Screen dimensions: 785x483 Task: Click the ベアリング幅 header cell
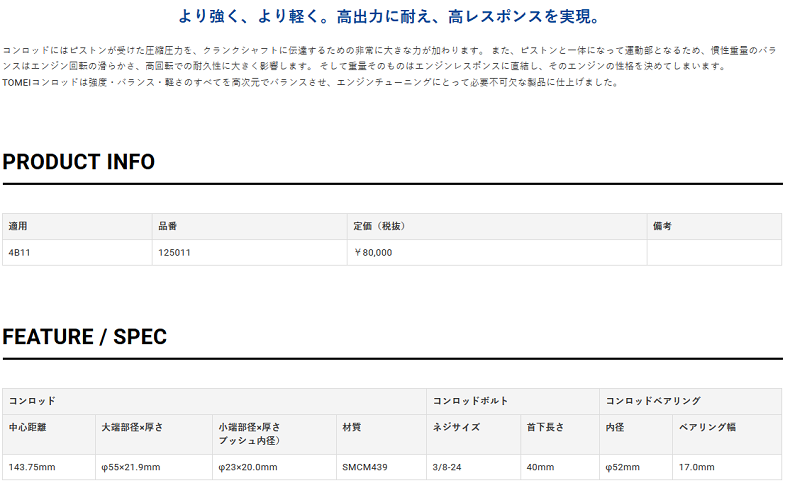(x=727, y=434)
